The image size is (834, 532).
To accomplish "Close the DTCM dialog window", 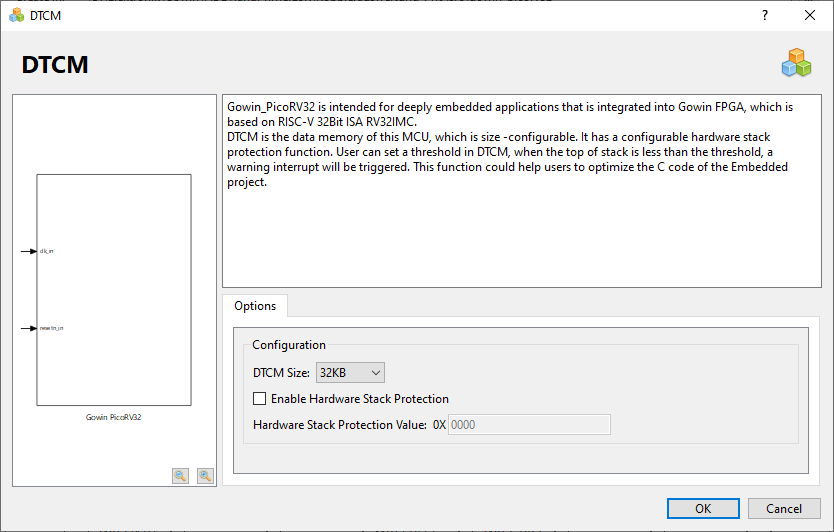I will click(x=810, y=15).
